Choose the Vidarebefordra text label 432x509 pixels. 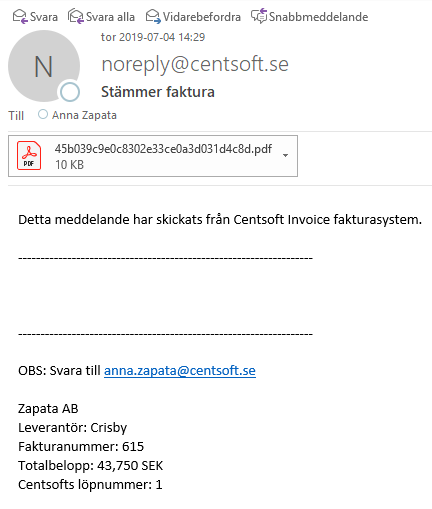click(202, 17)
